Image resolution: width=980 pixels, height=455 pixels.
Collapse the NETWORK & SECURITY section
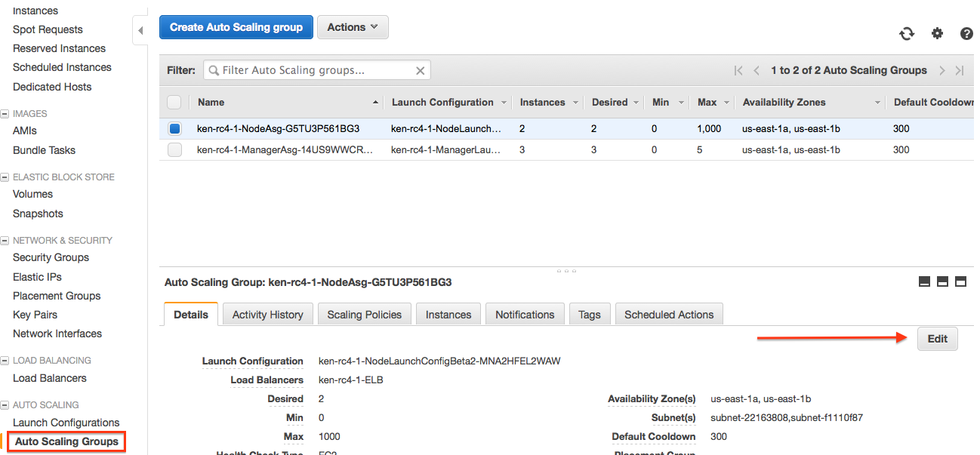click(7, 240)
